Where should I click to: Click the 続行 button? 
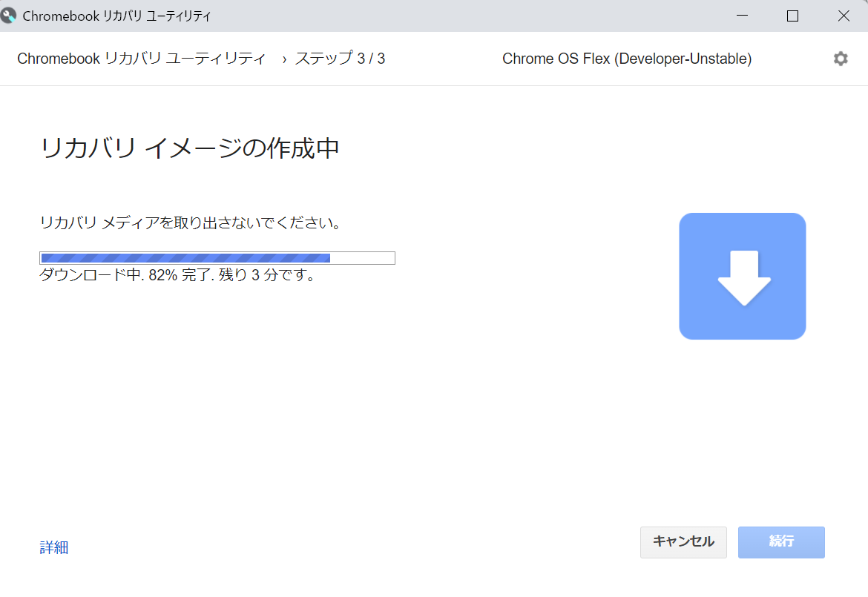click(781, 542)
